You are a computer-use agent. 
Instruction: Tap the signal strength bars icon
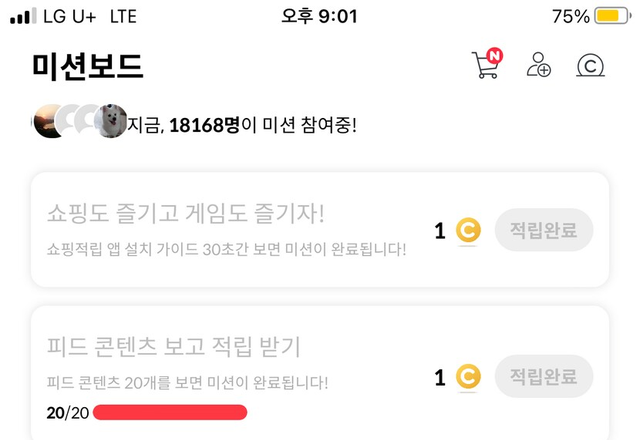[22, 17]
